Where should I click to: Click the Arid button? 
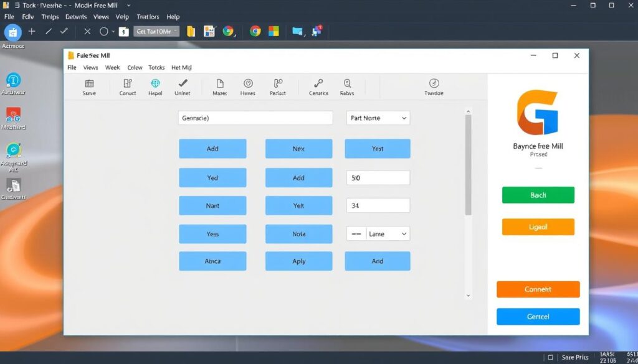click(x=377, y=261)
